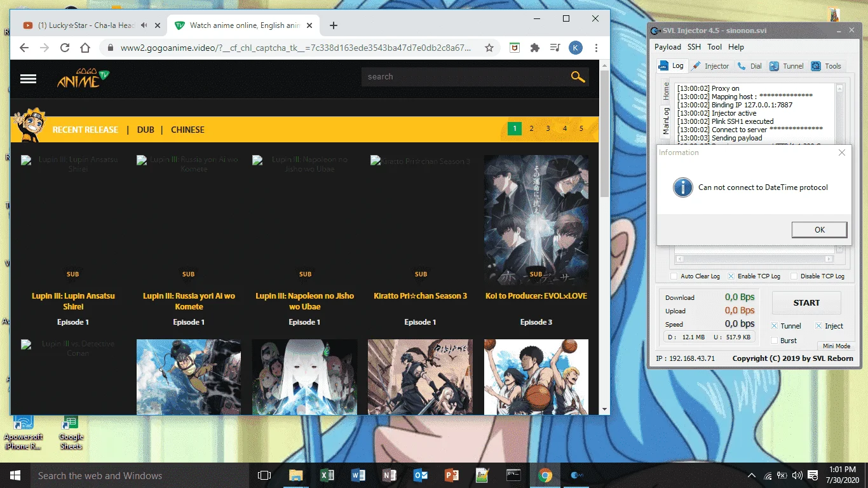Mute the Lucky Star YouTube tab audio icon
Viewport: 868px width, 488px height.
pyautogui.click(x=145, y=25)
